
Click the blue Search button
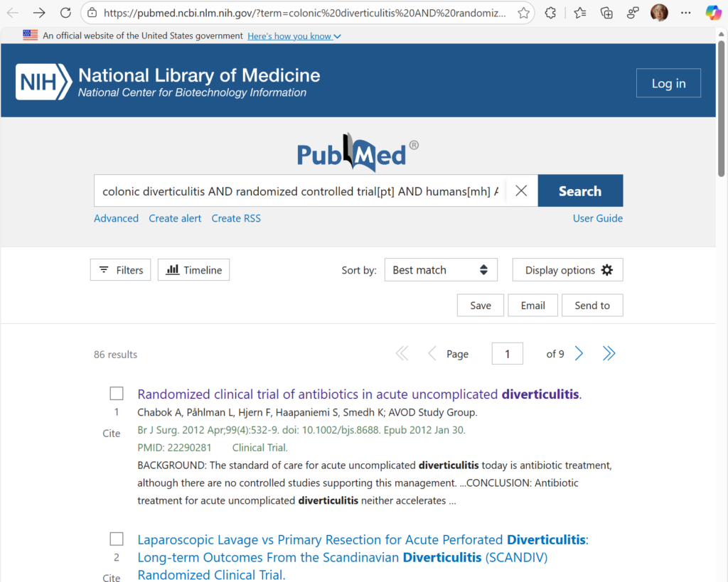(579, 190)
